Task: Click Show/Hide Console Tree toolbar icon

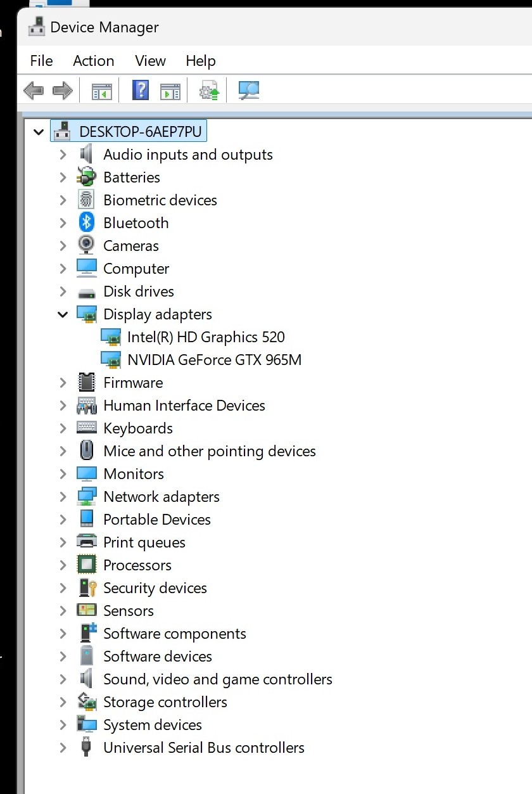Action: point(101,91)
